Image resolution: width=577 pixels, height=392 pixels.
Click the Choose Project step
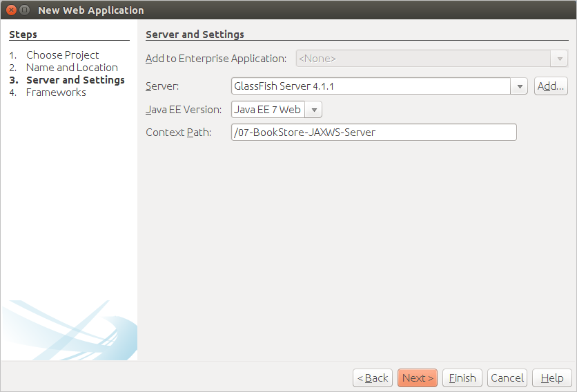click(x=63, y=55)
